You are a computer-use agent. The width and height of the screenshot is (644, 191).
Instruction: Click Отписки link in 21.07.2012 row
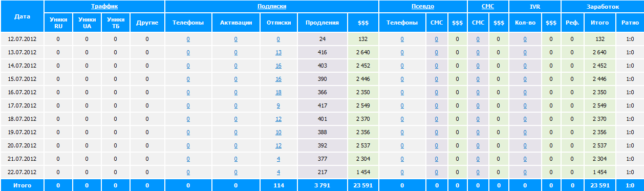(x=278, y=159)
